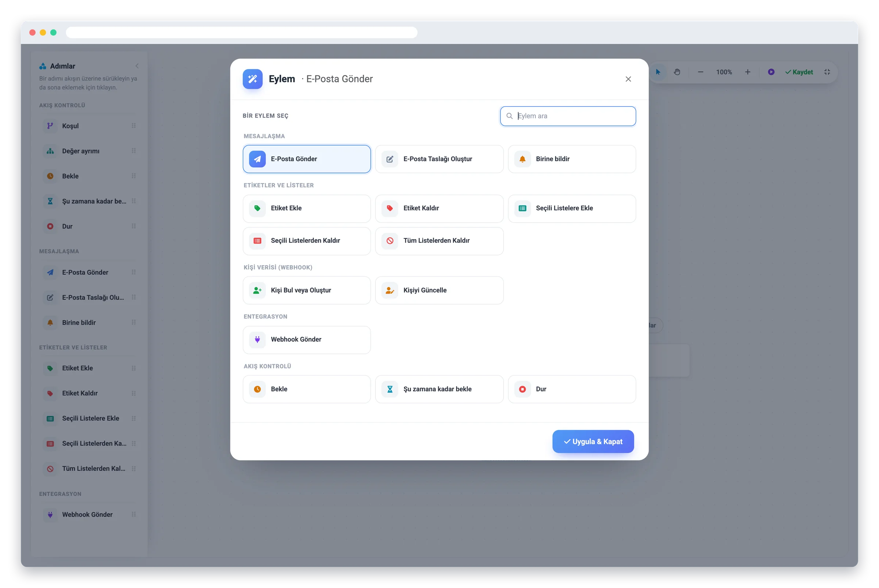
Task: Select Dur action in the modal
Action: pos(571,389)
